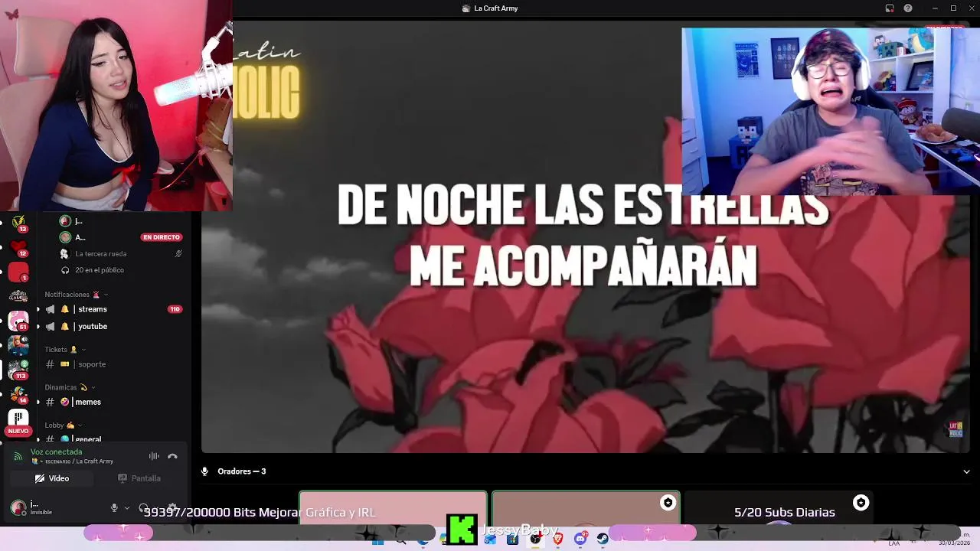The height and width of the screenshot is (551, 980).
Task: Open Discord help question mark icon
Action: pos(908,8)
